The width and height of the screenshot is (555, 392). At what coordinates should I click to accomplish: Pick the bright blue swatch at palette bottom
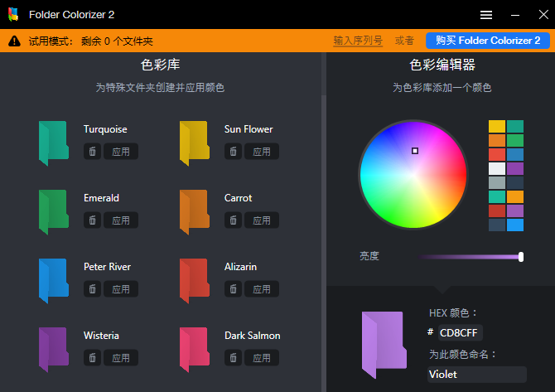(515, 225)
